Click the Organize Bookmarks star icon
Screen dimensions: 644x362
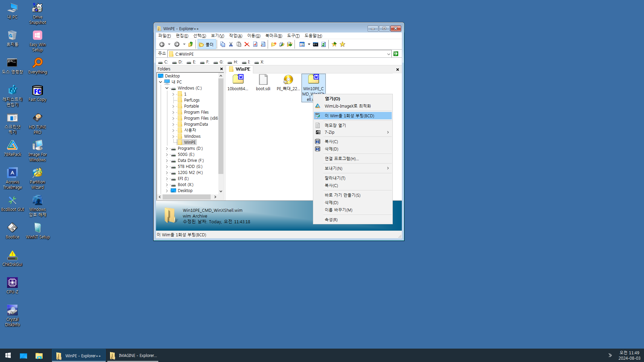(x=342, y=44)
